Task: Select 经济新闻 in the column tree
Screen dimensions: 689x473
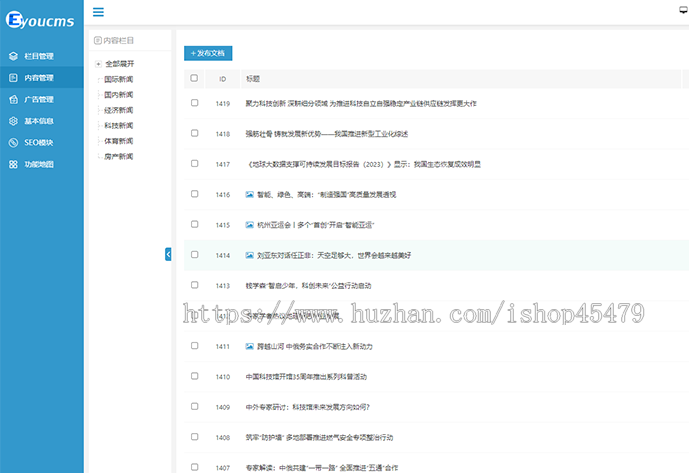Action: click(x=119, y=110)
